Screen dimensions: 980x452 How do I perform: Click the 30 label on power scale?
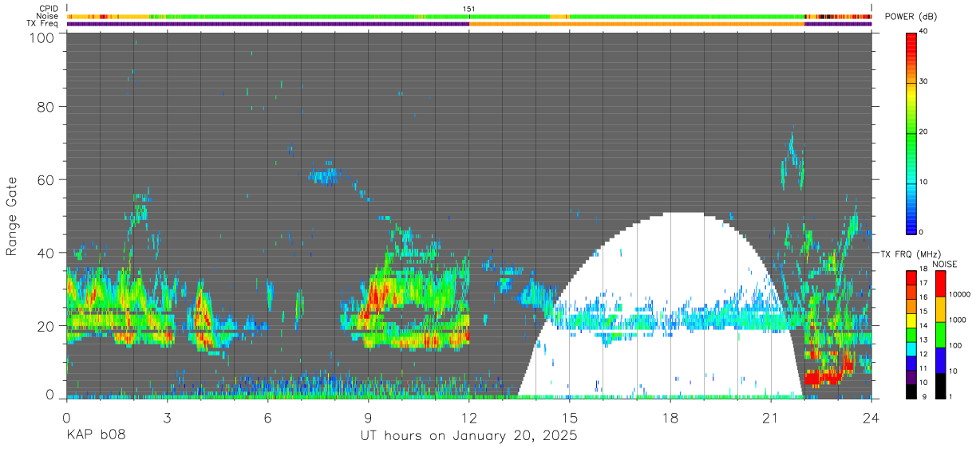pos(925,81)
